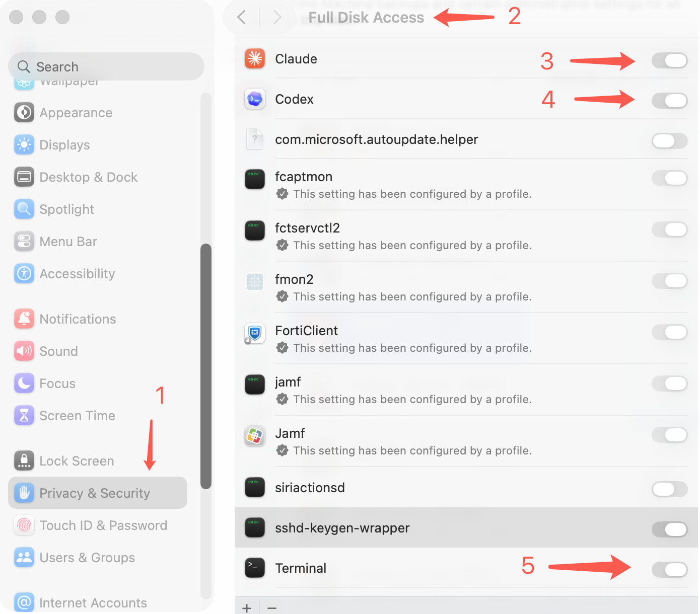Click the Terminal app icon
This screenshot has height=614, width=700.
click(x=255, y=568)
